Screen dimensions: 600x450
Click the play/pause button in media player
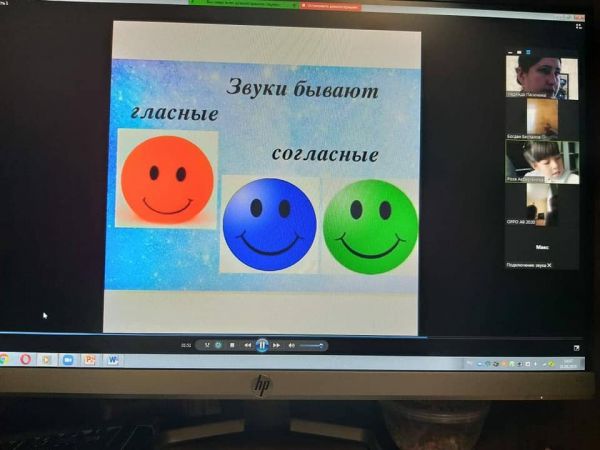click(x=262, y=345)
